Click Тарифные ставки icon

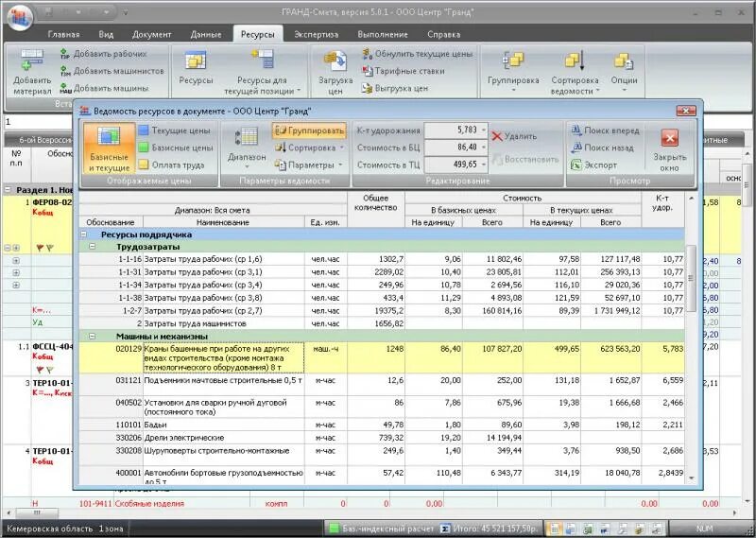click(368, 71)
